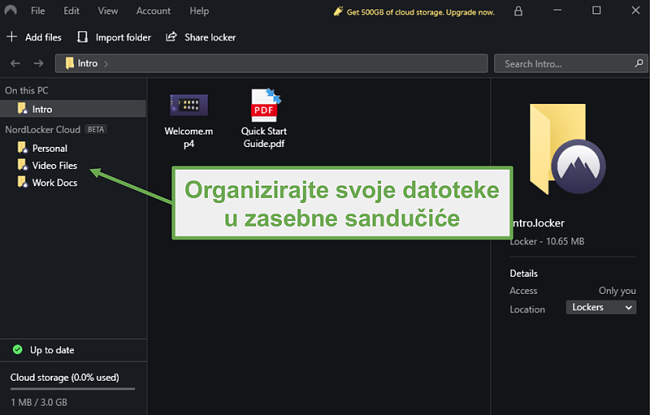Click the Only you access value

coord(617,291)
